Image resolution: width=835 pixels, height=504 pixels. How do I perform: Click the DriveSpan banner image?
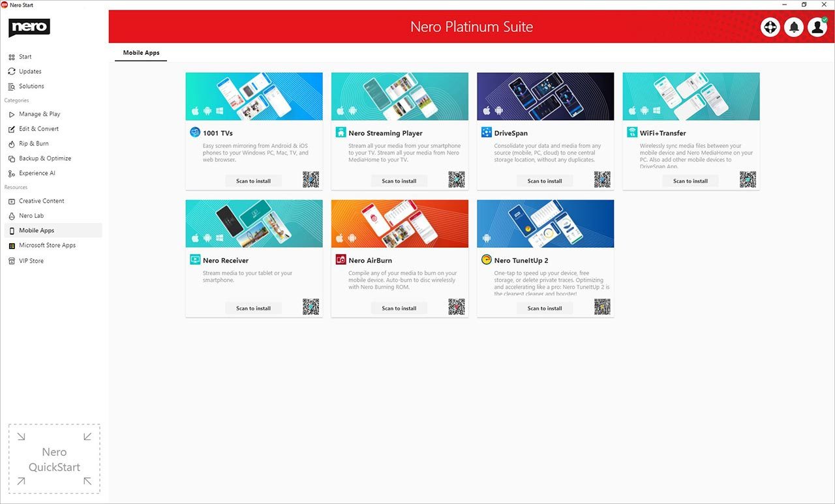tap(545, 96)
